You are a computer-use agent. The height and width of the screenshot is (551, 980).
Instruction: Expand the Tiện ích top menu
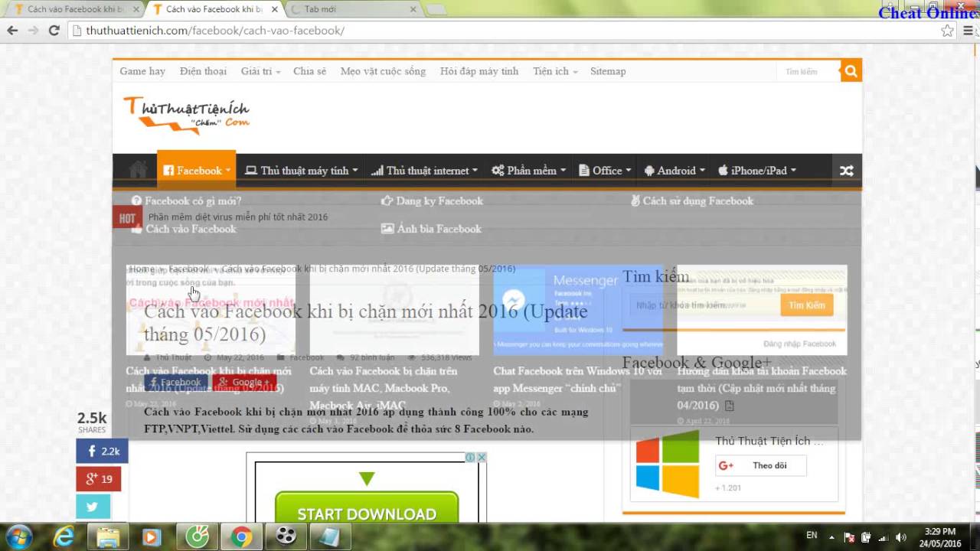[x=555, y=71]
